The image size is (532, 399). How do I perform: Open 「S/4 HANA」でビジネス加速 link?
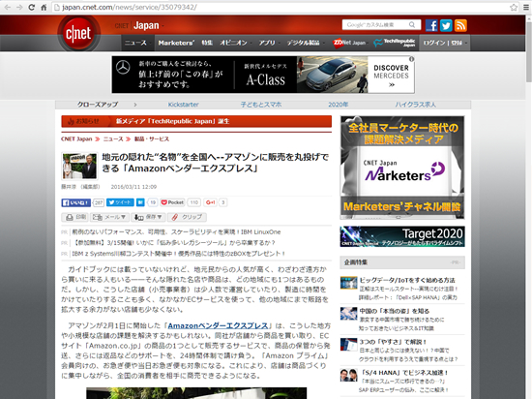(x=404, y=373)
